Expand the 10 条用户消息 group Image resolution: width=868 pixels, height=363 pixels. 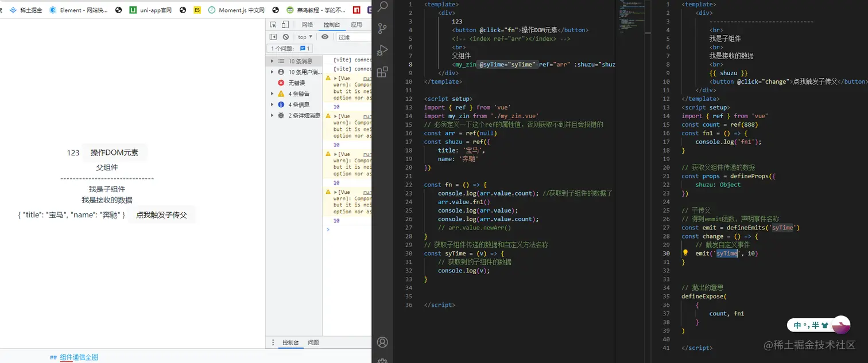(x=294, y=72)
